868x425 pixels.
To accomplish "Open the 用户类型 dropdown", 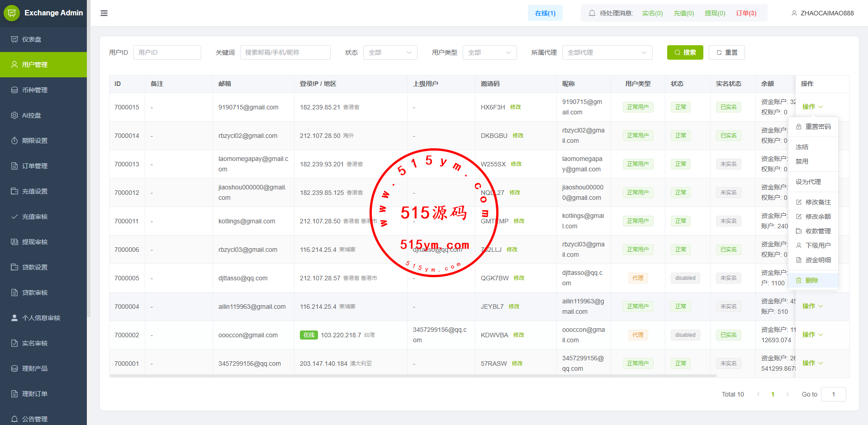I will tap(489, 52).
